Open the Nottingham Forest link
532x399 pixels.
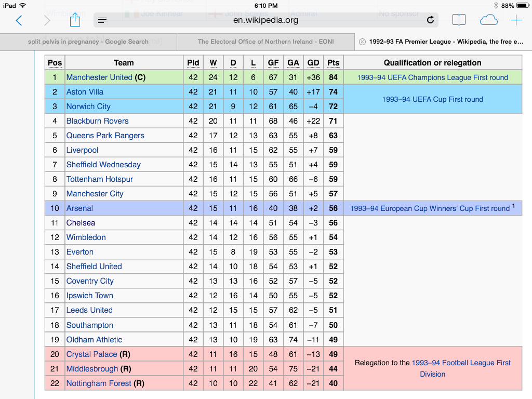tap(99, 383)
